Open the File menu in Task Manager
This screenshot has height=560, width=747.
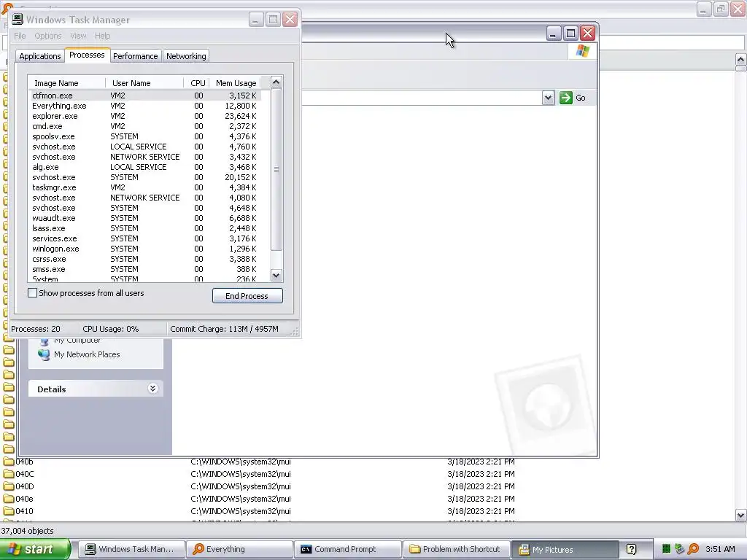pos(20,36)
